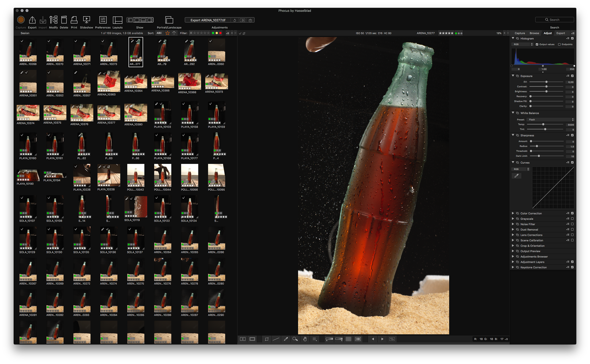This screenshot has width=590, height=364.
Task: Open White Balance Preset dropdown (Flash)
Action: tap(550, 119)
